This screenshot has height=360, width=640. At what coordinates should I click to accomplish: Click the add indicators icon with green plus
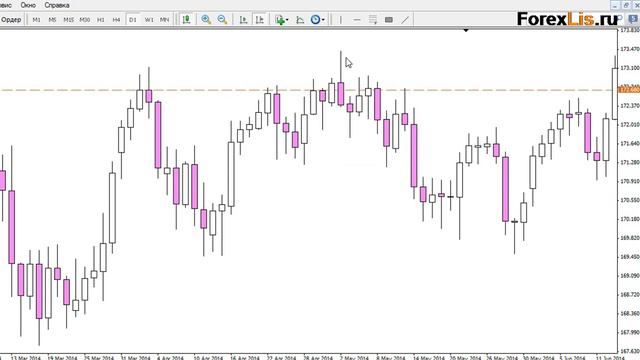click(x=280, y=20)
